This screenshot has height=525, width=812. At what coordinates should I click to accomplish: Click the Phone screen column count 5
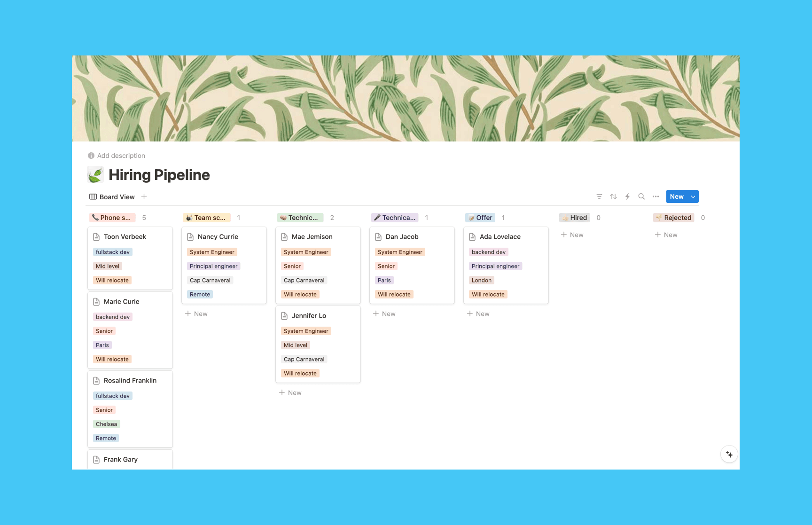pos(144,218)
